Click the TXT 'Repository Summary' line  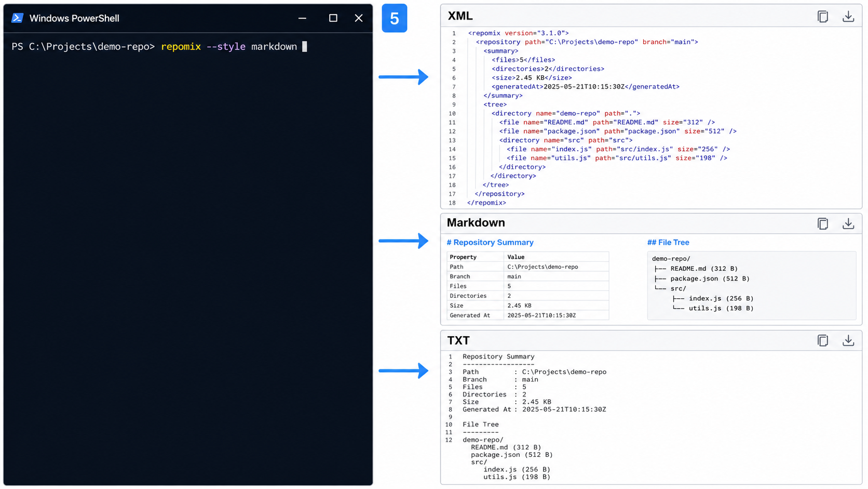498,357
